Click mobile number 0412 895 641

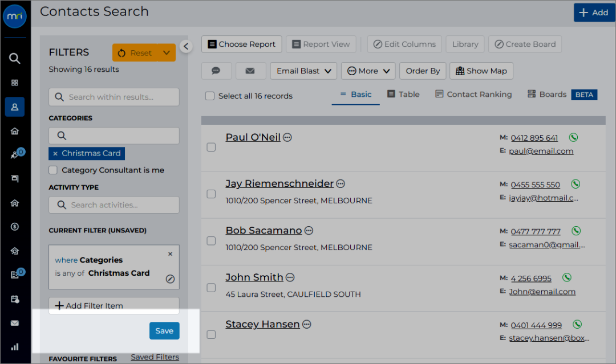(534, 138)
